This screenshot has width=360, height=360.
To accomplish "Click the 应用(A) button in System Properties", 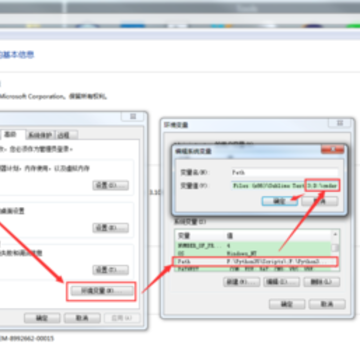I will point(122,318).
